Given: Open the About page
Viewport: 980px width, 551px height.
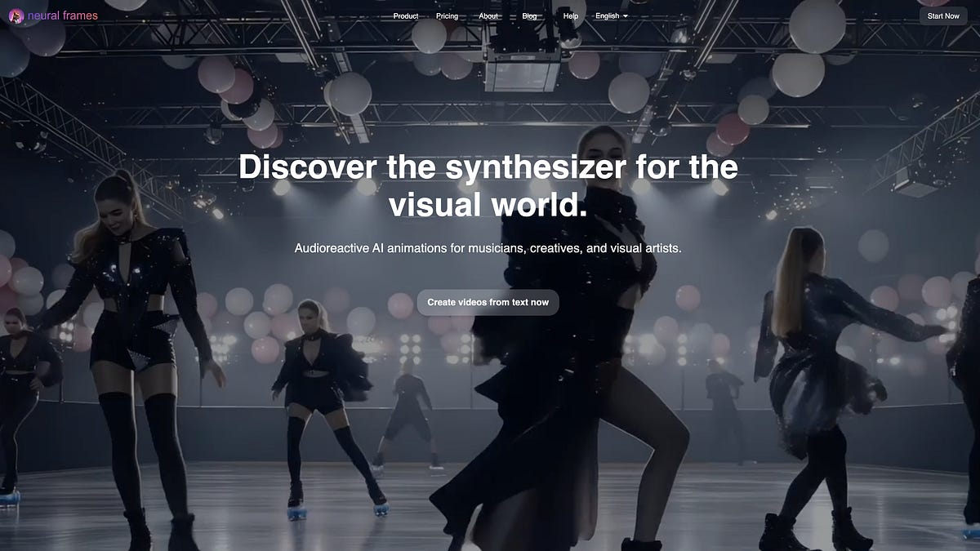Looking at the screenshot, I should click(x=488, y=16).
